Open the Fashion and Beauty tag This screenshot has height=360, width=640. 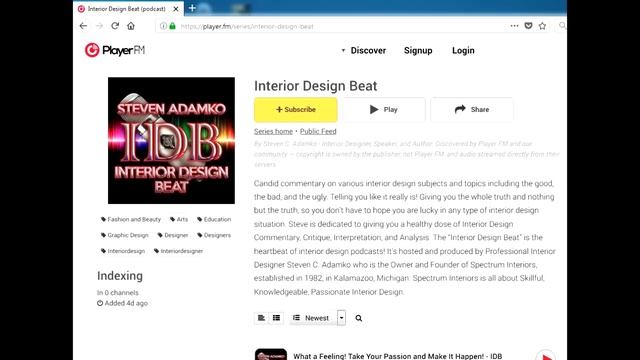[x=131, y=219]
